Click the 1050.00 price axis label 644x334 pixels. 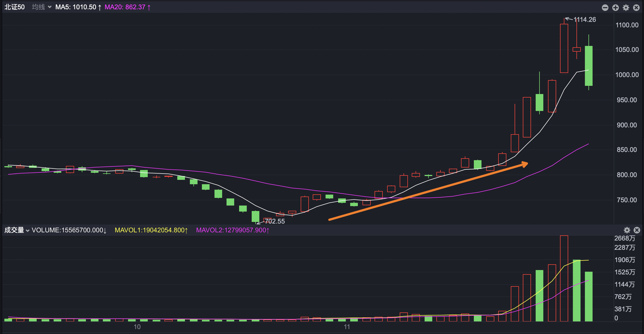point(627,50)
